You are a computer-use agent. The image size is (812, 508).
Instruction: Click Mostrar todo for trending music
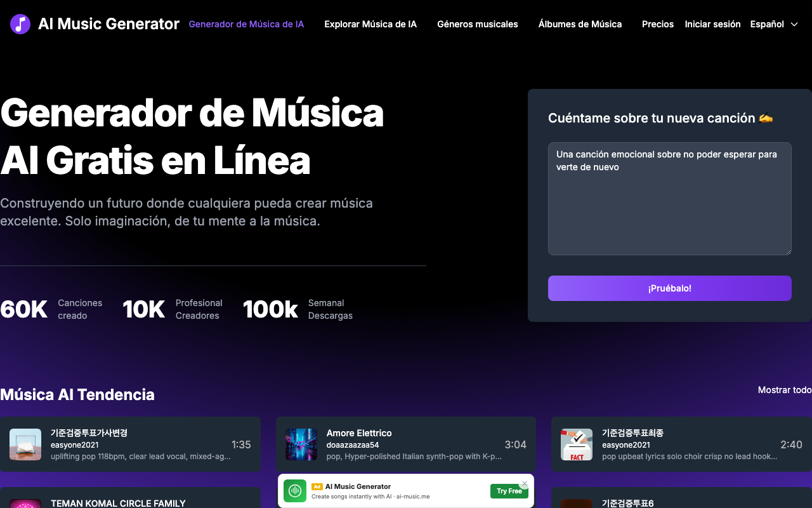point(784,390)
